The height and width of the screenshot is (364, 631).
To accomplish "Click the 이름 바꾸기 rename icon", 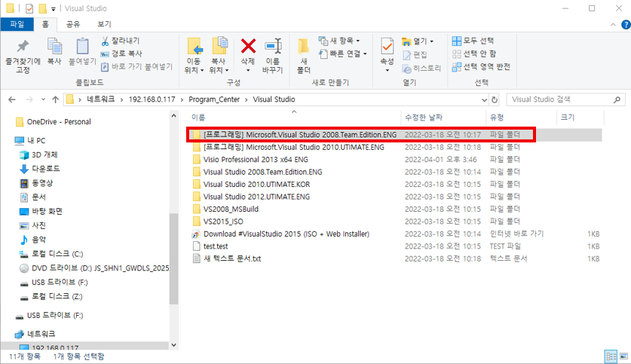I will tap(272, 47).
